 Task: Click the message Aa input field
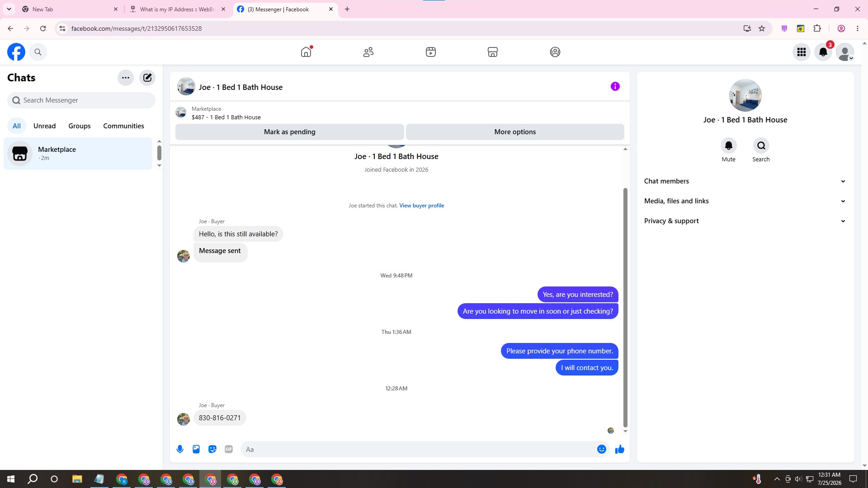tap(418, 449)
